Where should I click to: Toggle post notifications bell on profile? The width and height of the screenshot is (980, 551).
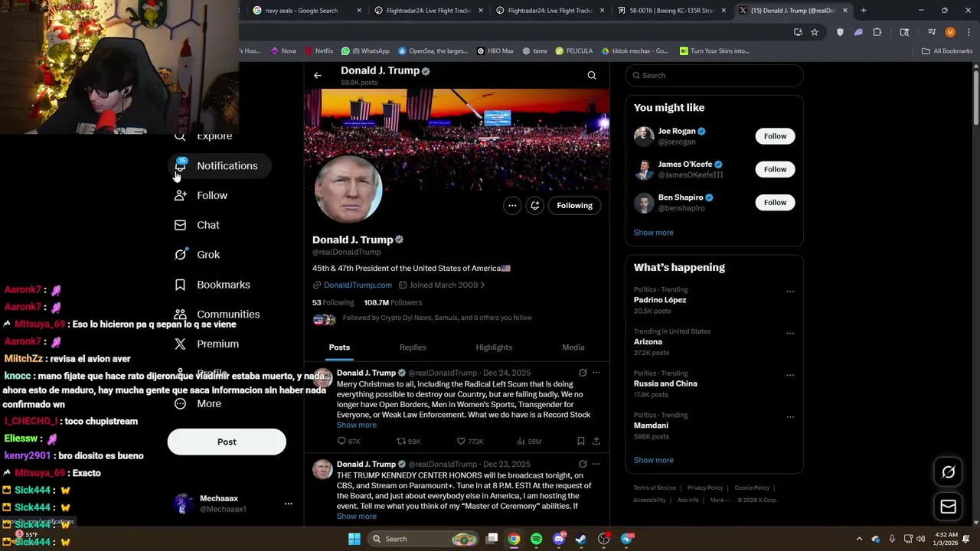click(x=535, y=205)
